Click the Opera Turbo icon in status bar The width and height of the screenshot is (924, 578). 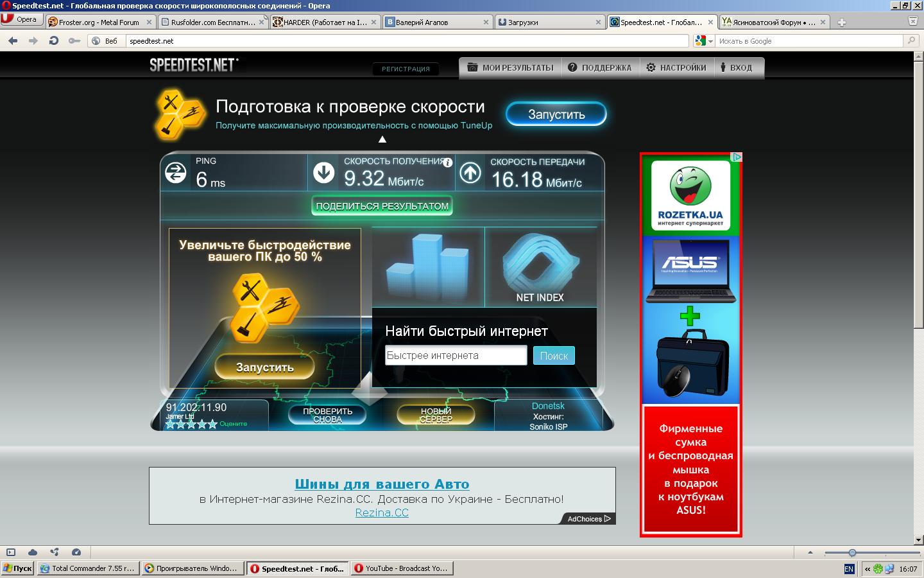pyautogui.click(x=76, y=552)
